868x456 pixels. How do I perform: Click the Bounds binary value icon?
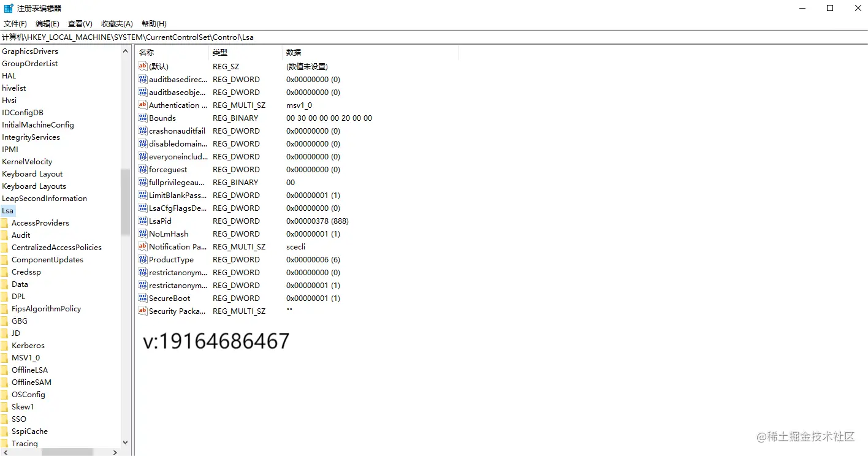pyautogui.click(x=143, y=118)
